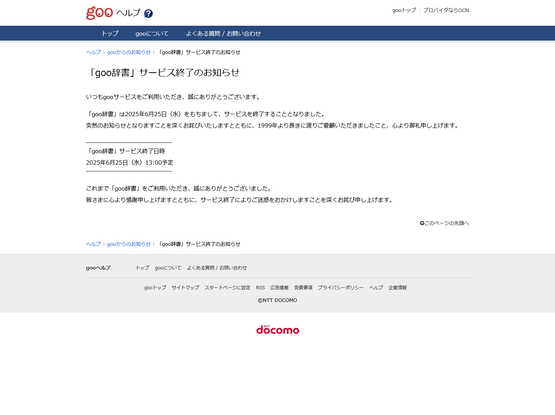Click the question mark help icon
The width and height of the screenshot is (555, 415).
(148, 13)
